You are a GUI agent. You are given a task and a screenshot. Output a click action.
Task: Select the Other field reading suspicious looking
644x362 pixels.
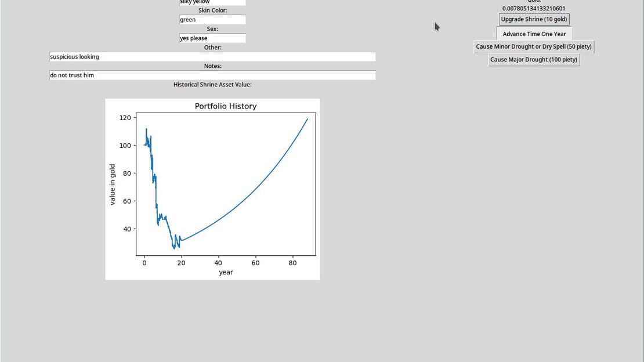(x=212, y=57)
